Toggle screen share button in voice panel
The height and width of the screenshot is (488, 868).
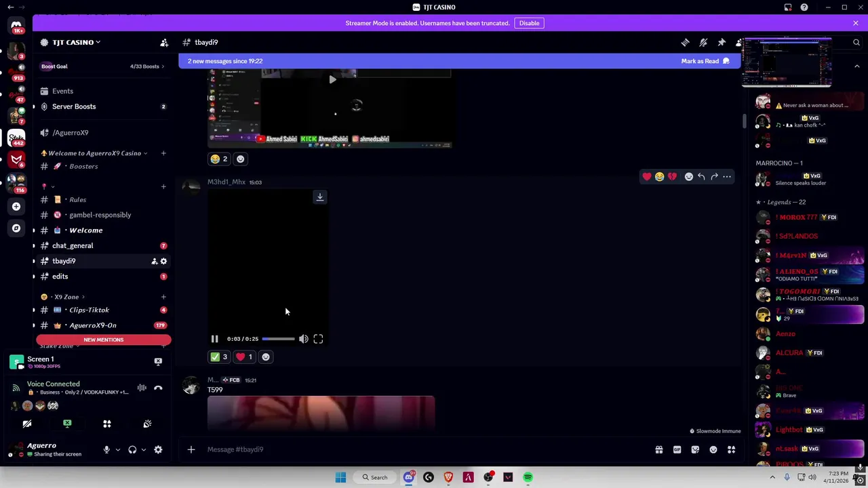click(x=67, y=424)
